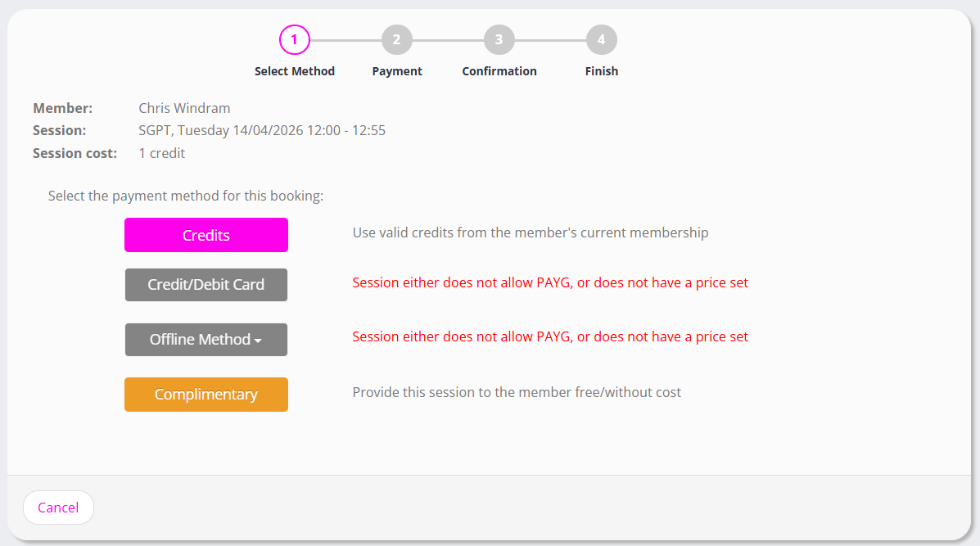
Task: Select the 'Select Method' step label
Action: (x=295, y=71)
